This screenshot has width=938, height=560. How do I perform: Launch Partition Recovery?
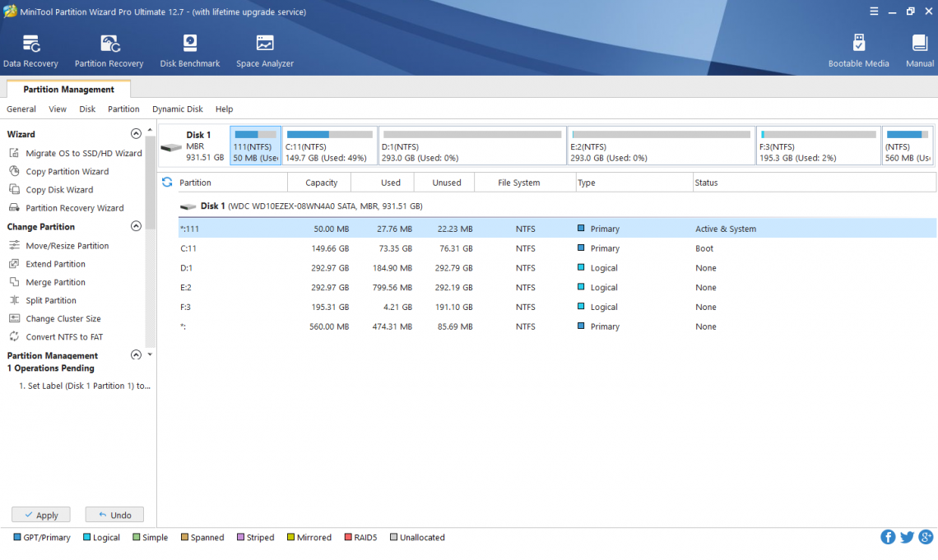click(109, 48)
